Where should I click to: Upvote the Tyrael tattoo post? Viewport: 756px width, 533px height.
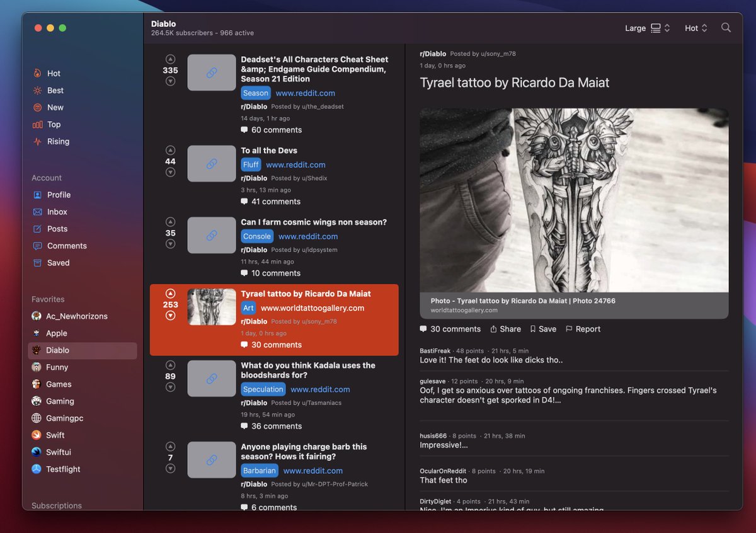pyautogui.click(x=170, y=294)
